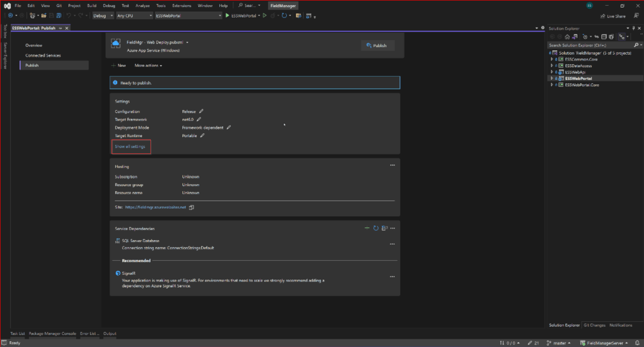Image resolution: width=644 pixels, height=347 pixels.
Task: Refresh Service Dependencies icon
Action: pos(376,228)
